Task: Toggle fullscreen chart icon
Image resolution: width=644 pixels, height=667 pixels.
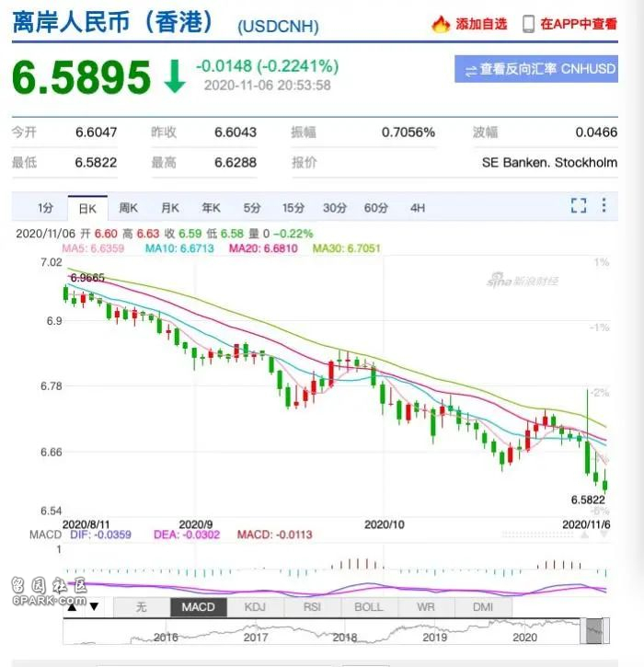Action: pos(579,205)
